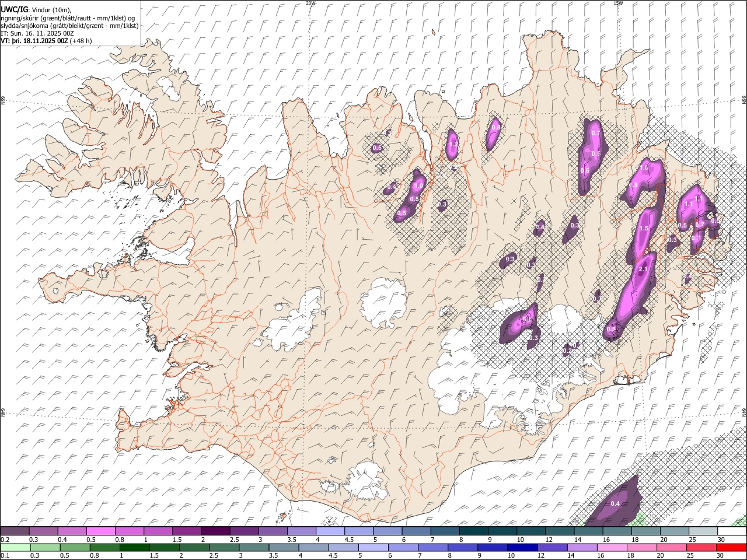Select the valid time 'VT: þri. 18.11.2025 00Z'
747x560 pixels.
[x=34, y=41]
